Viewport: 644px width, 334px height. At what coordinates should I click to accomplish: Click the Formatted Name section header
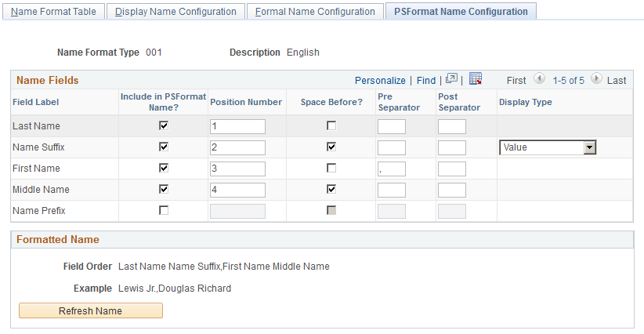(x=58, y=239)
